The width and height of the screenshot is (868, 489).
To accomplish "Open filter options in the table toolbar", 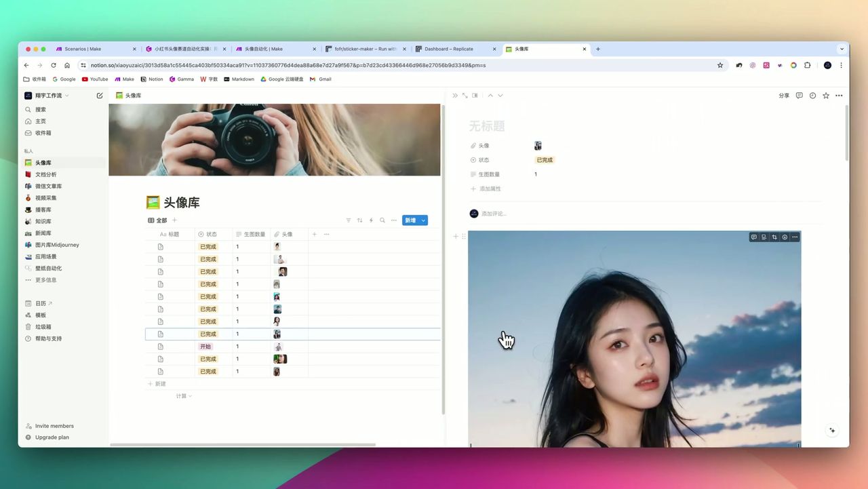I will [x=348, y=220].
